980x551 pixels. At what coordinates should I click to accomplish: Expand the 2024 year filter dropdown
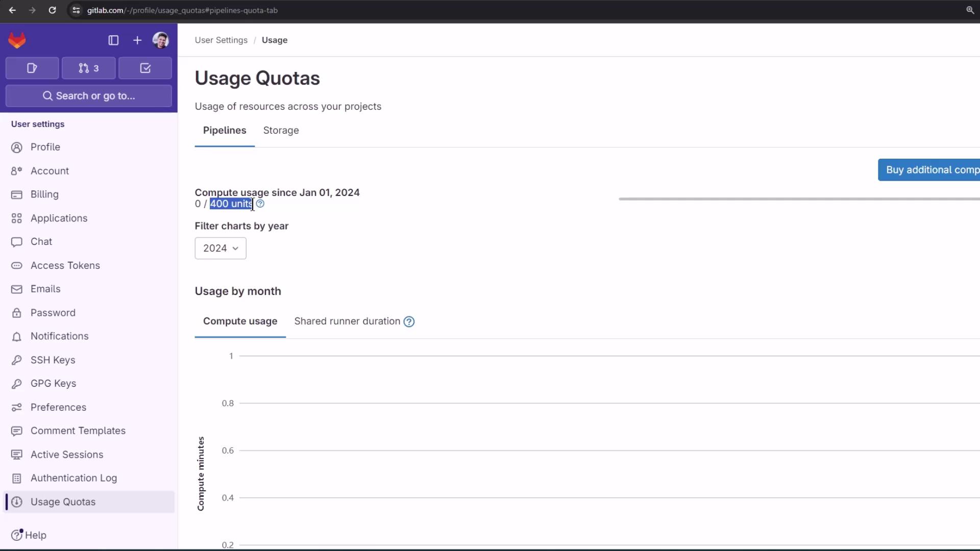click(220, 248)
